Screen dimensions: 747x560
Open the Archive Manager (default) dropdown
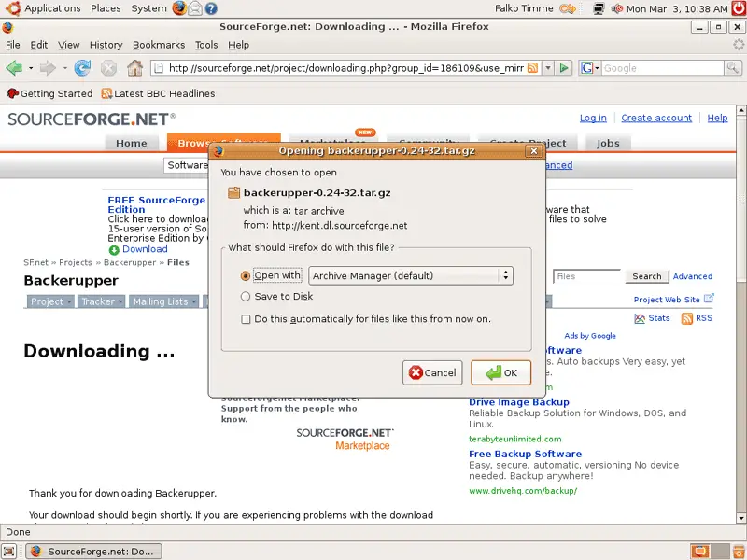tap(411, 275)
